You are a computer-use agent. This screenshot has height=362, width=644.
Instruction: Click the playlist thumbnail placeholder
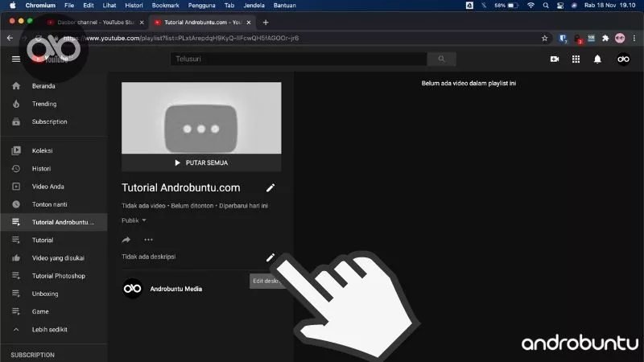coord(201,118)
